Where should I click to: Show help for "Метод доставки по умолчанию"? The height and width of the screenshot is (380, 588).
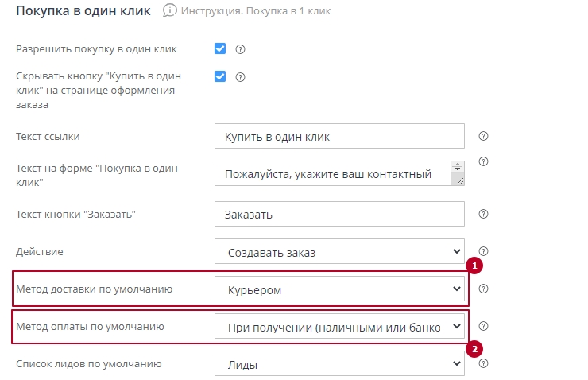tap(483, 289)
